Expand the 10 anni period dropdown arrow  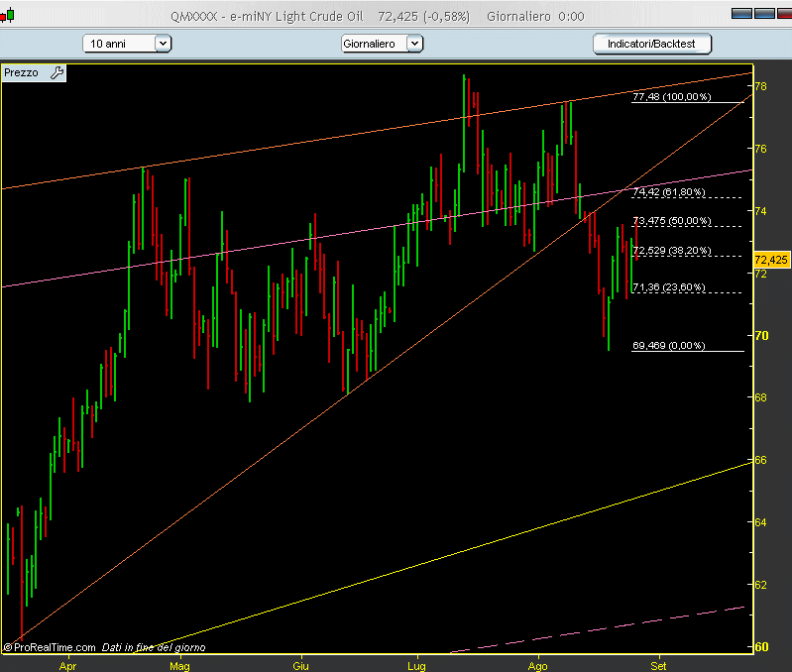(x=163, y=44)
